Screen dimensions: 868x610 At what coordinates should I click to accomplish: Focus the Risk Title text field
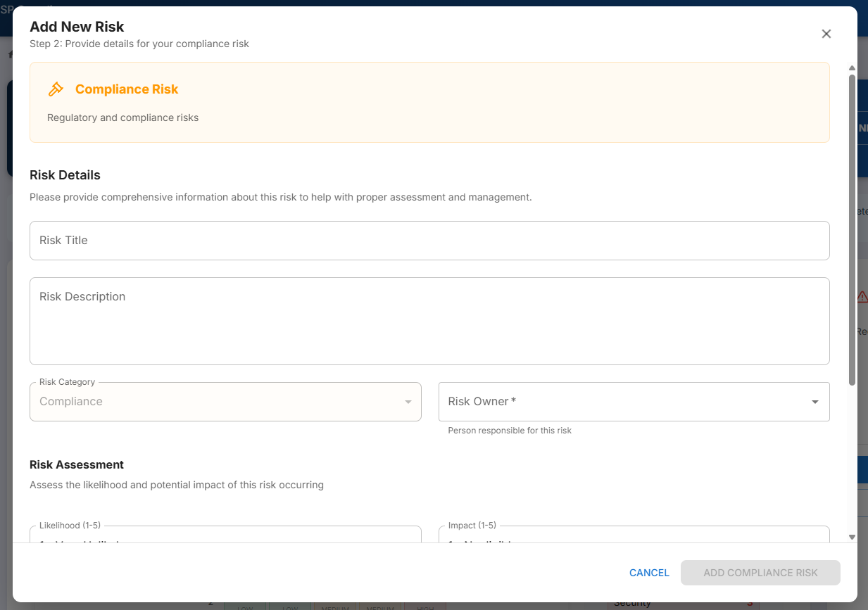tap(429, 241)
